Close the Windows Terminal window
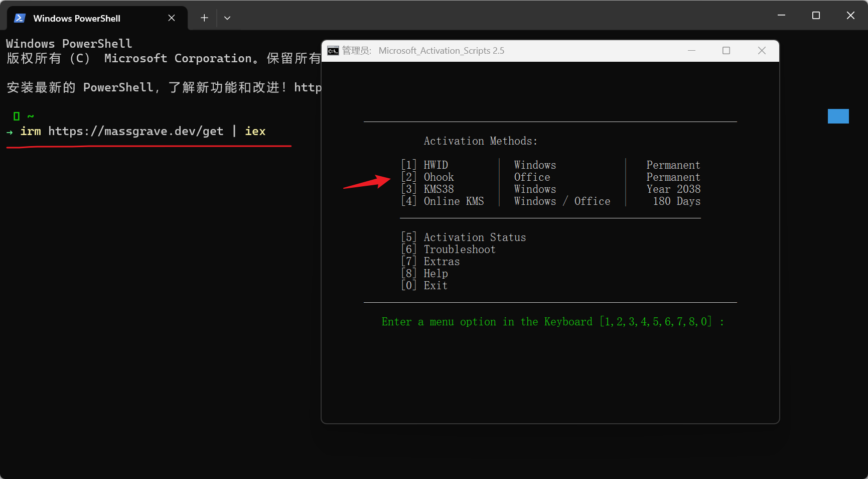The width and height of the screenshot is (868, 479). coord(850,16)
